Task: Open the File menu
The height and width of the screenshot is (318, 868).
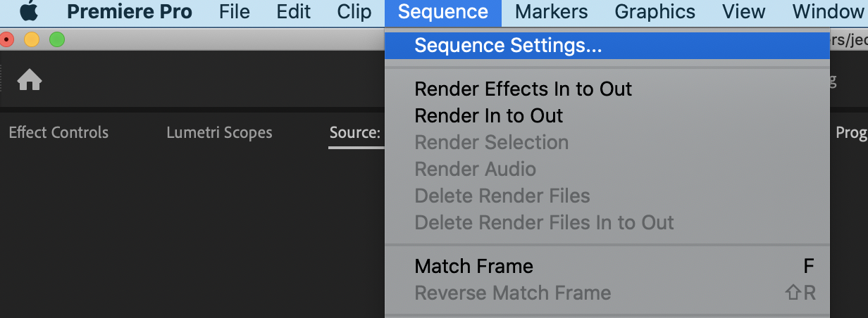Action: click(234, 12)
